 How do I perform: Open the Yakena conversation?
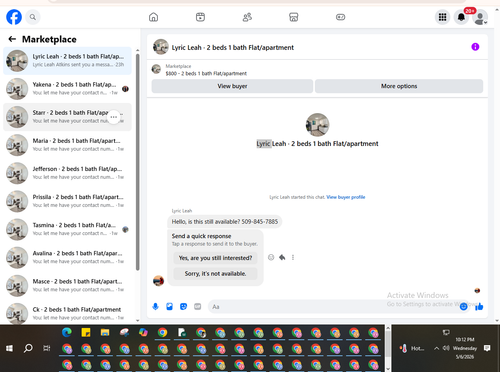point(67,89)
